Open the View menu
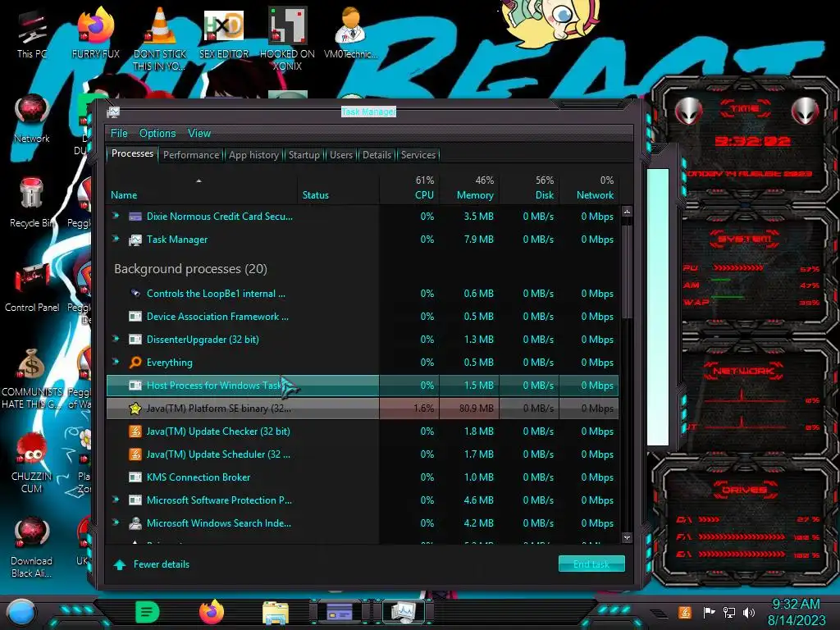The image size is (840, 630). 199,134
